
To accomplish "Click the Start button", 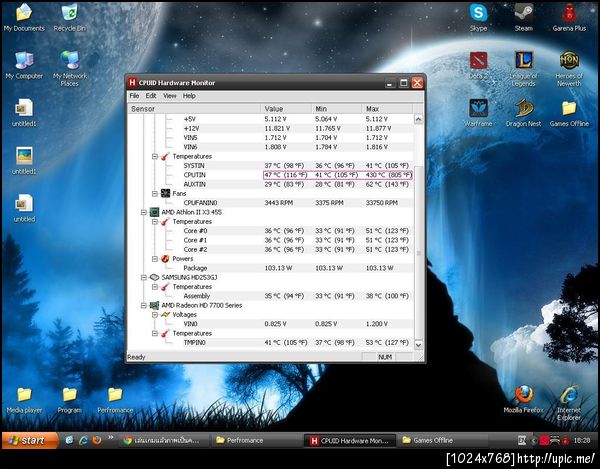I will pos(30,441).
